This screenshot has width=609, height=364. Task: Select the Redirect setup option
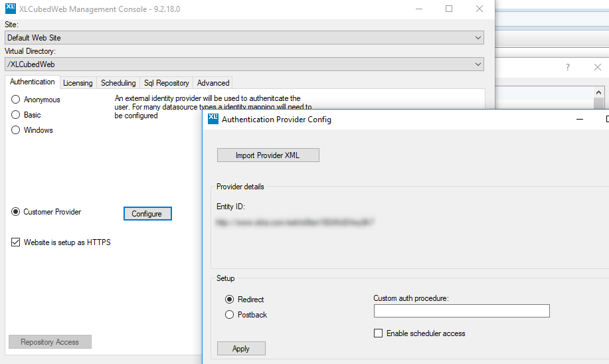pyautogui.click(x=230, y=300)
